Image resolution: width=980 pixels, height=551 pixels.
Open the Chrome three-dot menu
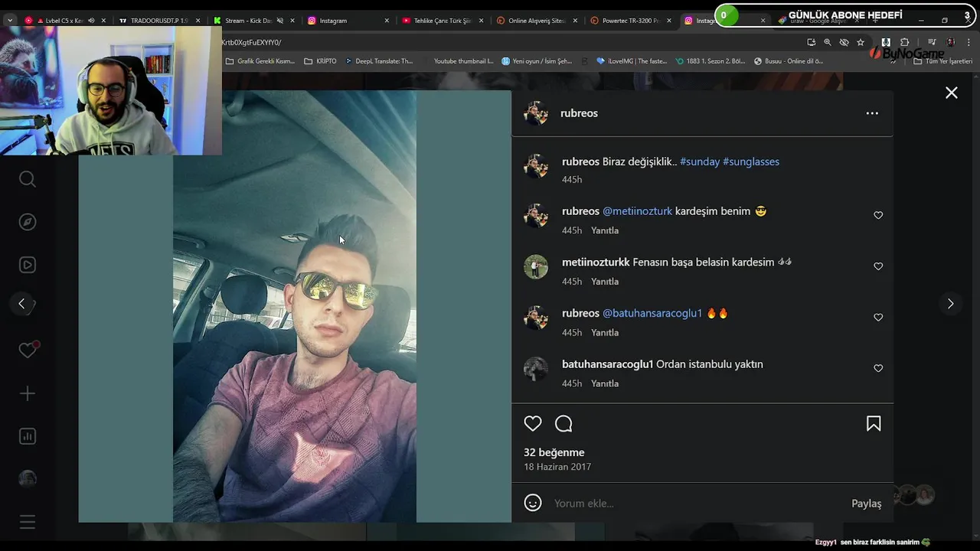pyautogui.click(x=969, y=43)
